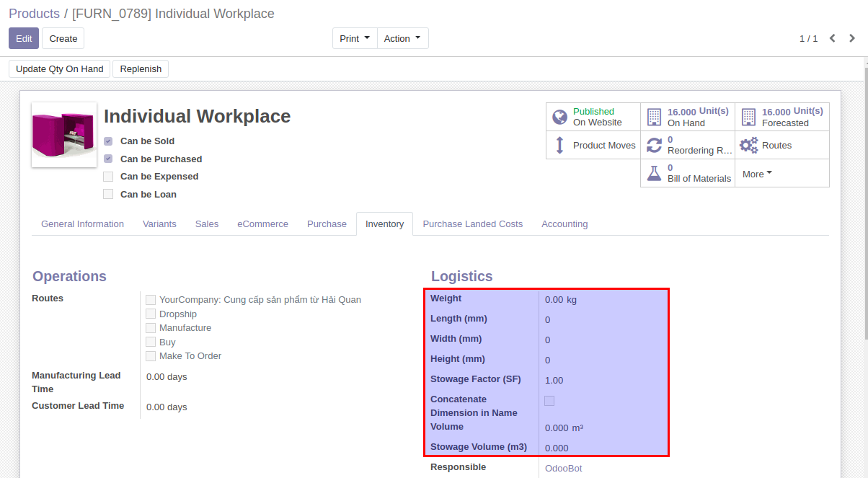This screenshot has height=478, width=868.
Task: Click the globe icon for Published on Website
Action: [x=559, y=117]
